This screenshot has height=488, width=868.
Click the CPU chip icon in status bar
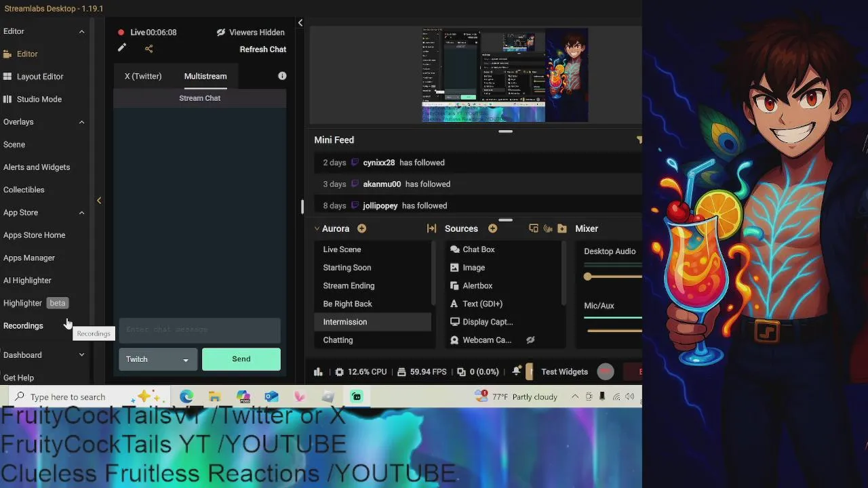click(x=340, y=371)
